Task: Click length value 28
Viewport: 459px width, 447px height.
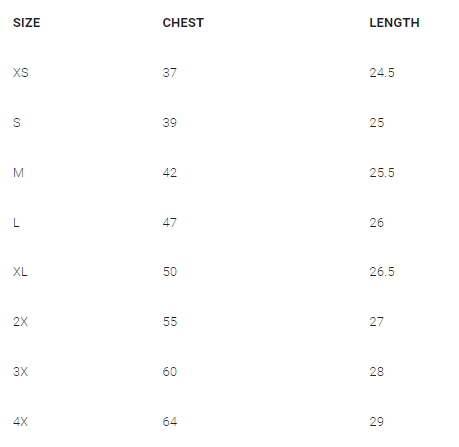Action: [377, 372]
